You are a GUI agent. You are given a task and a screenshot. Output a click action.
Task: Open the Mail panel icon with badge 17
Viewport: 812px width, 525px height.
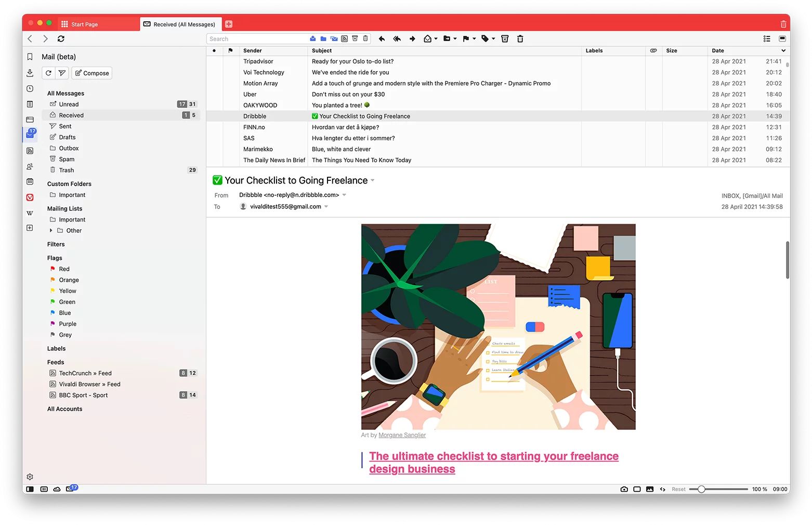click(31, 134)
